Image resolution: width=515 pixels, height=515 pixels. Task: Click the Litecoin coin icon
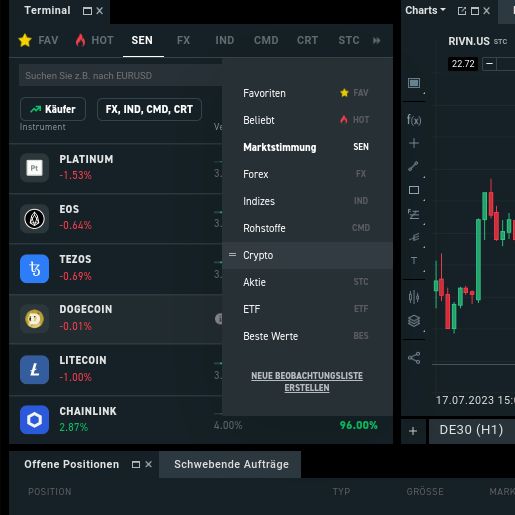tap(34, 370)
